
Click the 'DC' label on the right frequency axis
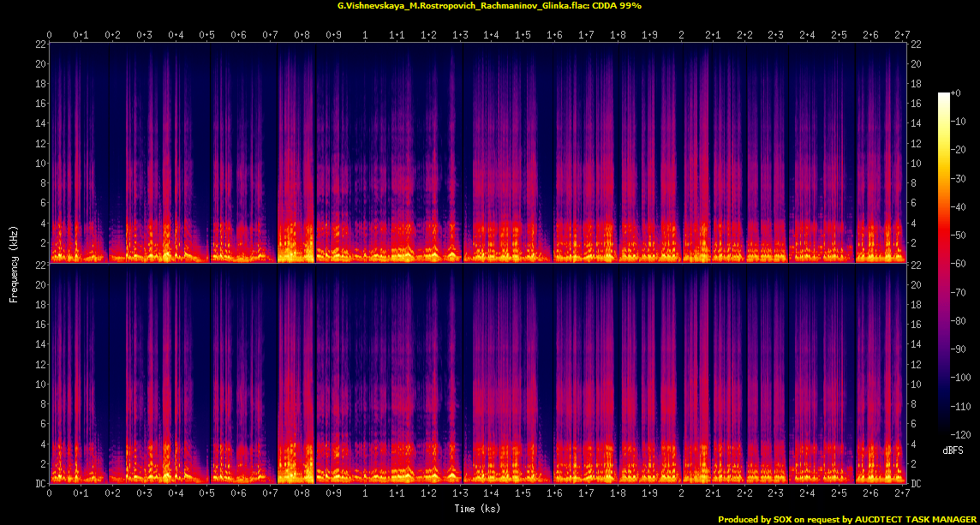click(917, 484)
